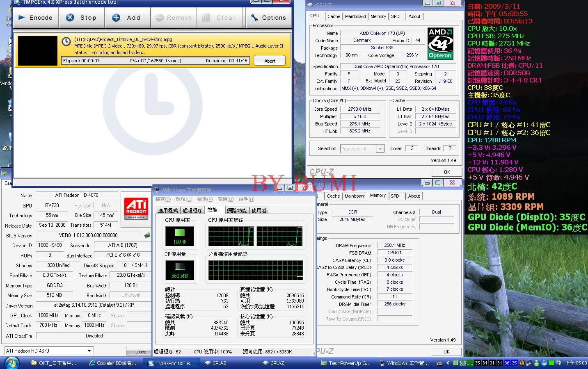Open TechPowerUp GPU-Z taskbar button
Screen dimensions: 588x369
click(x=346, y=363)
